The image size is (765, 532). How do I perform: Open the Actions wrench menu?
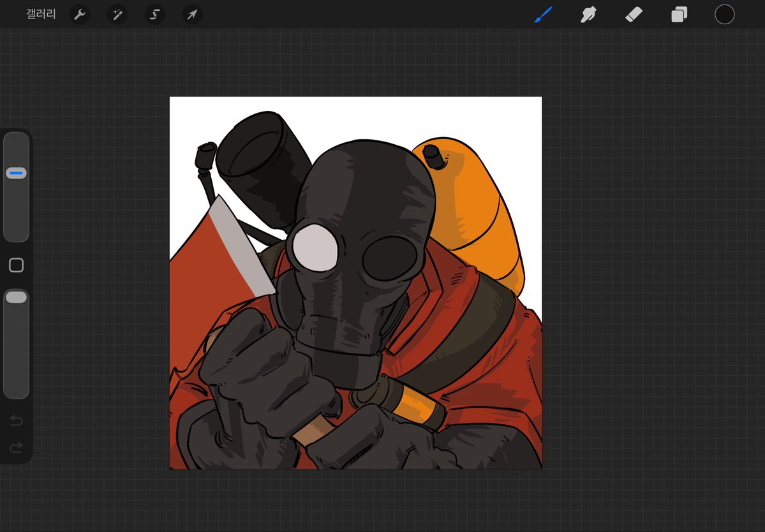(x=80, y=15)
